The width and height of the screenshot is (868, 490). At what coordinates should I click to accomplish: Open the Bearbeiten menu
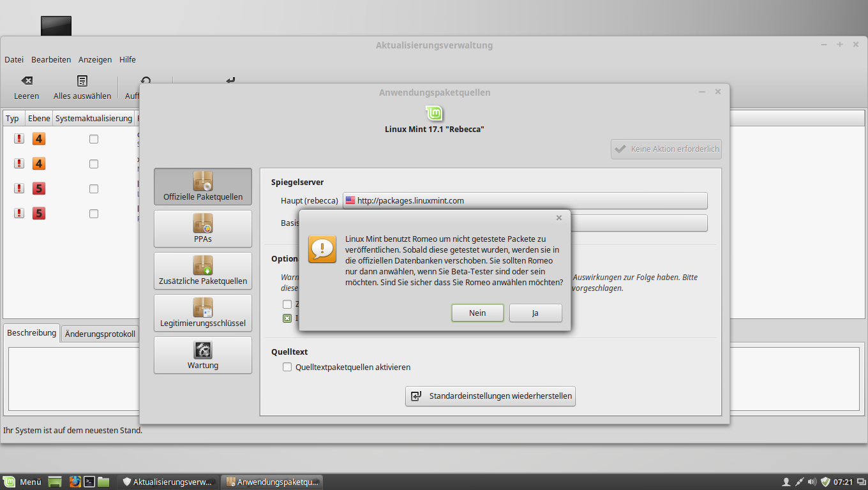pos(51,59)
